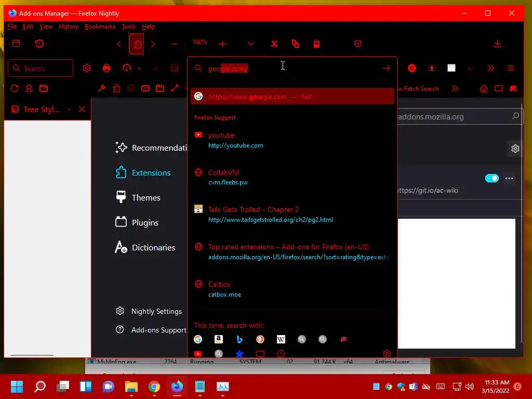Click inside the toolbar Search box

click(41, 68)
